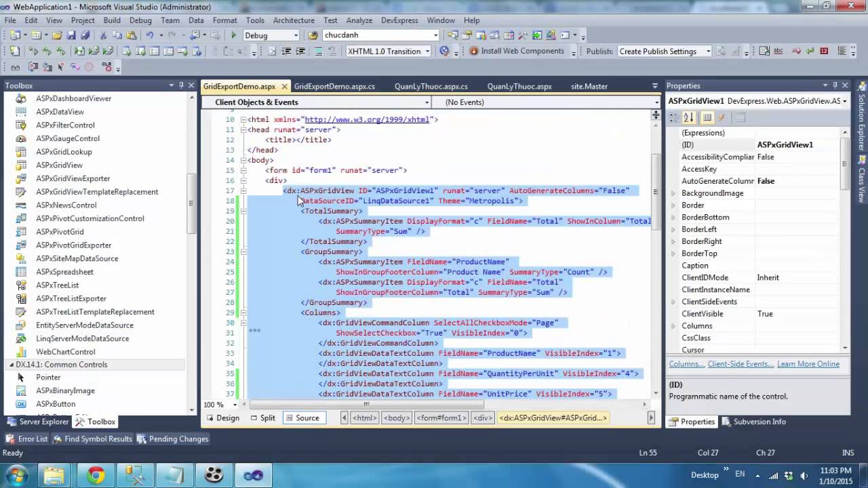Open the DevExpress menu
868x488 pixels.
pos(400,20)
